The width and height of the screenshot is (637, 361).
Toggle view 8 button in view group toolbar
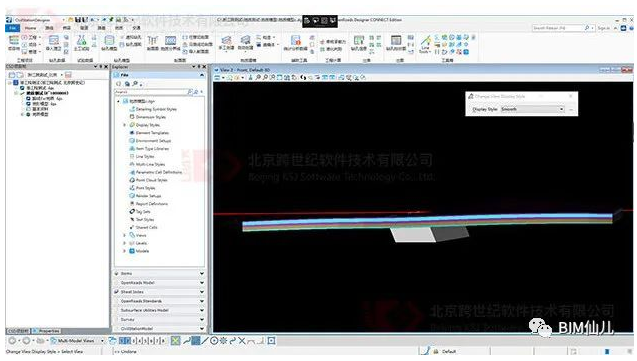click(x=163, y=341)
